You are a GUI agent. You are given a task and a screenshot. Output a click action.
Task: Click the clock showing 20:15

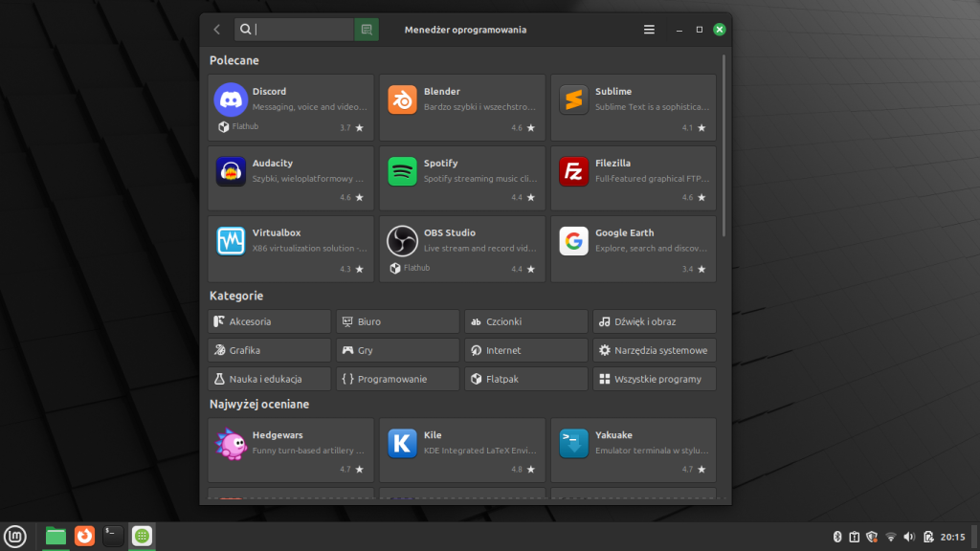(x=952, y=537)
